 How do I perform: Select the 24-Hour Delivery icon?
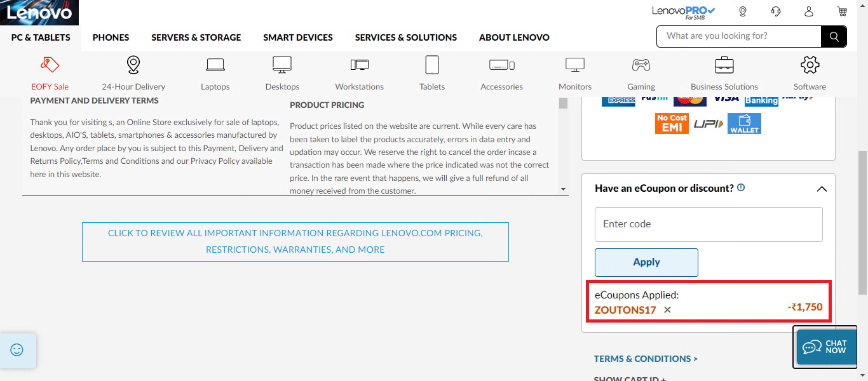133,65
